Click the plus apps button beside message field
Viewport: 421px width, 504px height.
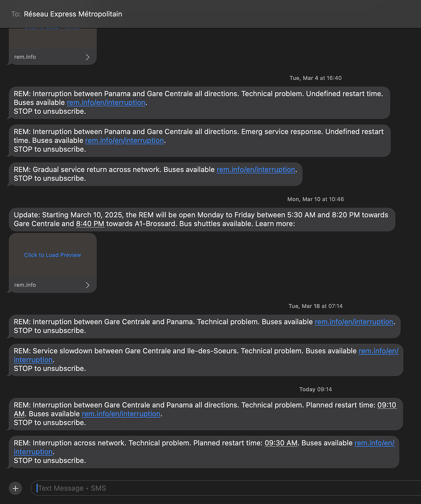(x=15, y=488)
